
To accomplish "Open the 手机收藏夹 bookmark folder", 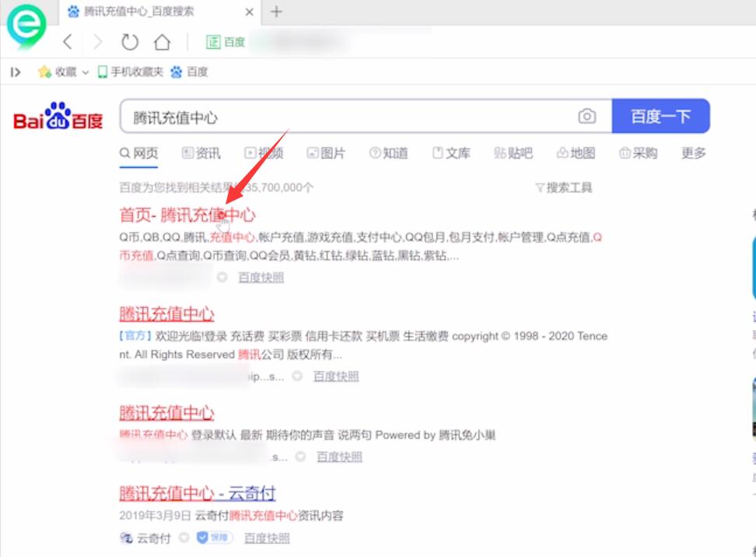I will coord(130,72).
